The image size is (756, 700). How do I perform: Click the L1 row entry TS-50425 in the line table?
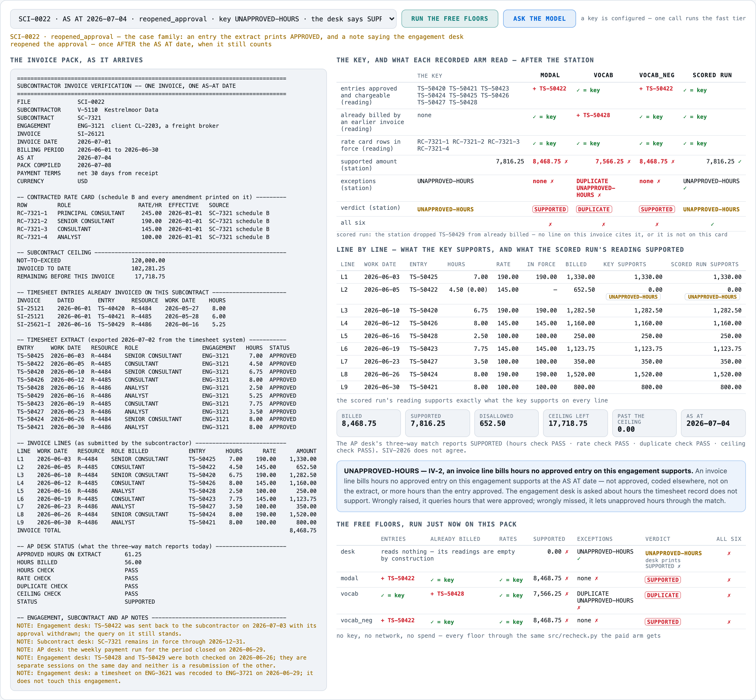pyautogui.click(x=424, y=277)
